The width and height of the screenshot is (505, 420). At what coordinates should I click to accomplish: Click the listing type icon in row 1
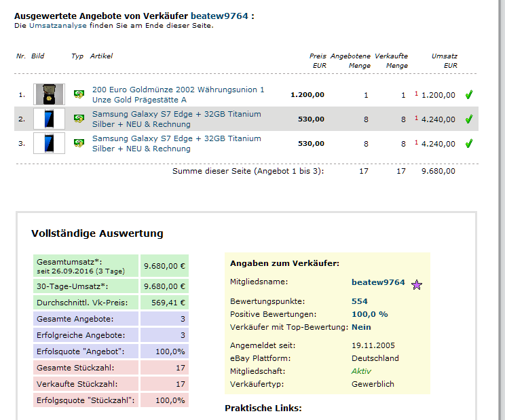[79, 94]
